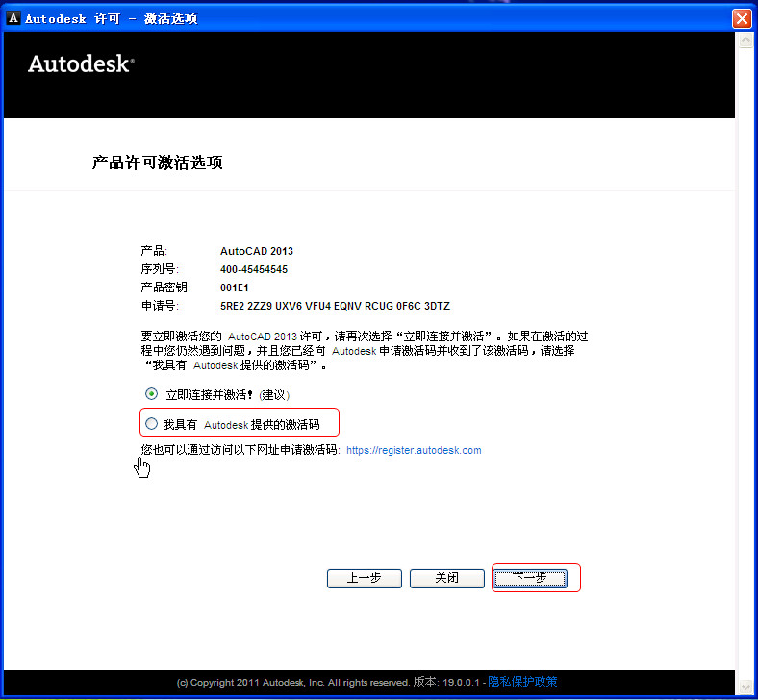Click the 产品许可激活选项 heading
The width and height of the screenshot is (758, 700).
(x=157, y=162)
